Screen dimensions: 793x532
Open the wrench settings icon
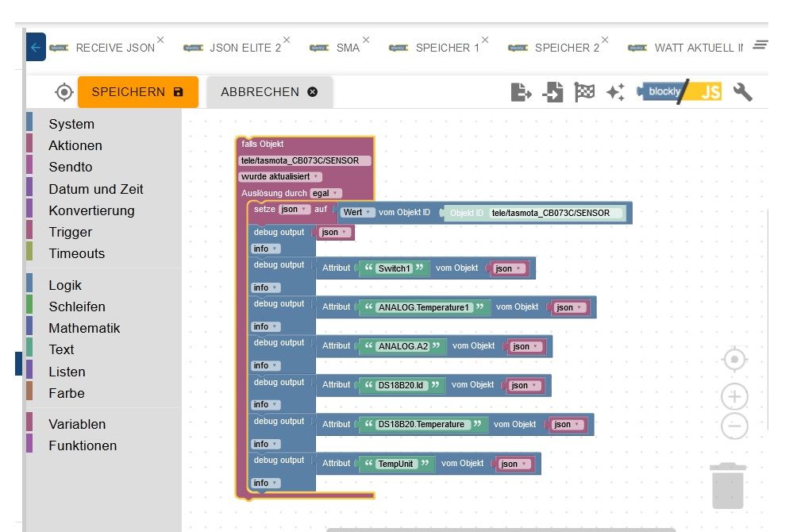click(x=742, y=92)
